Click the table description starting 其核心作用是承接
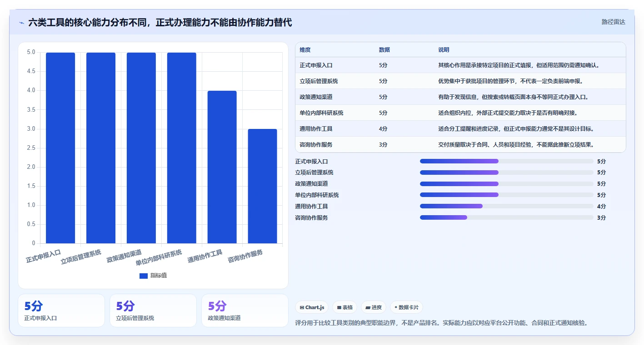This screenshot has width=644, height=345. coord(519,65)
